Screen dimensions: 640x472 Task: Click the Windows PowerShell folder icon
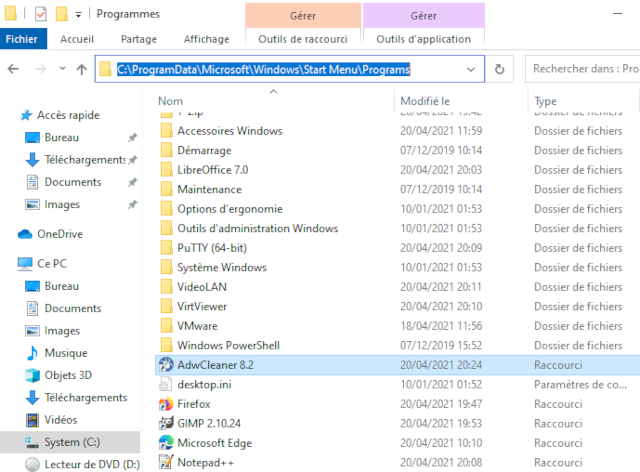pos(166,345)
